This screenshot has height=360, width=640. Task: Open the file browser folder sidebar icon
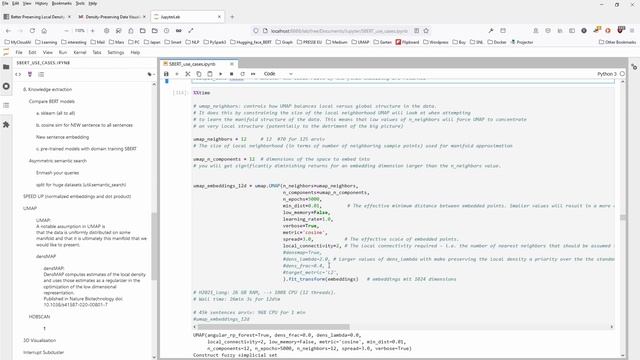6,67
